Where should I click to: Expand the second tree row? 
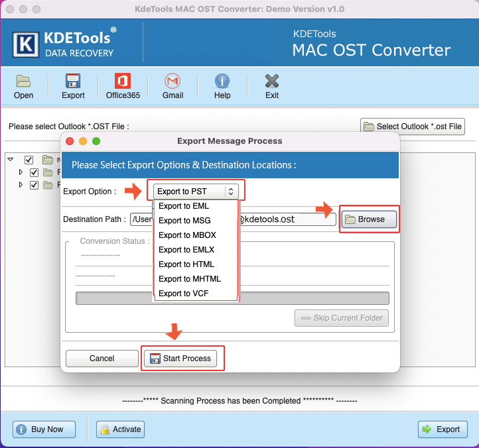point(21,172)
